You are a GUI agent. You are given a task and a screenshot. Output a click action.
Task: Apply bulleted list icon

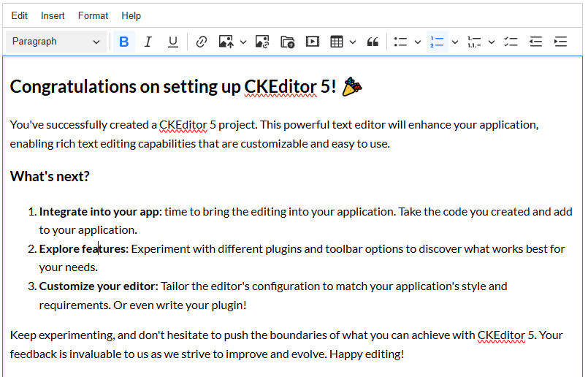[400, 42]
